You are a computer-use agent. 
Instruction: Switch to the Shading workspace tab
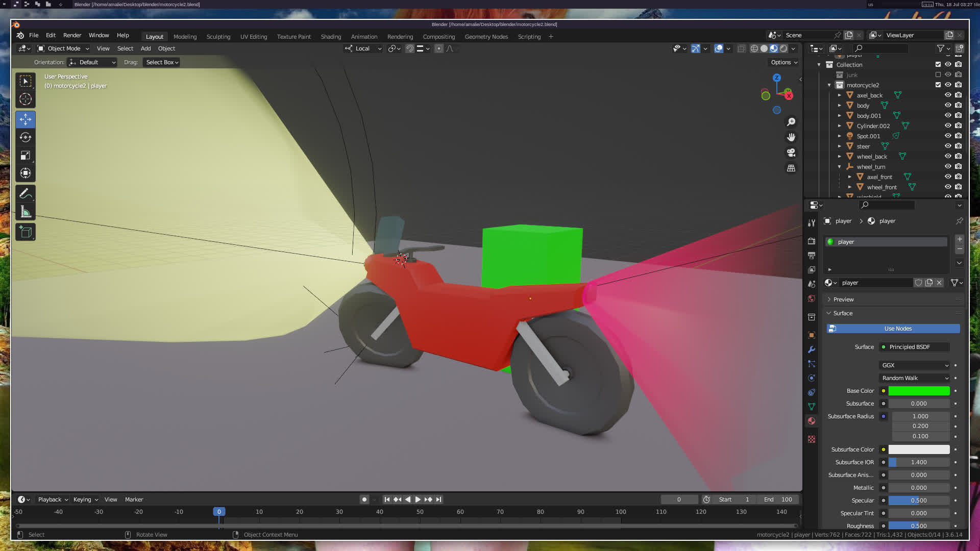pyautogui.click(x=331, y=37)
